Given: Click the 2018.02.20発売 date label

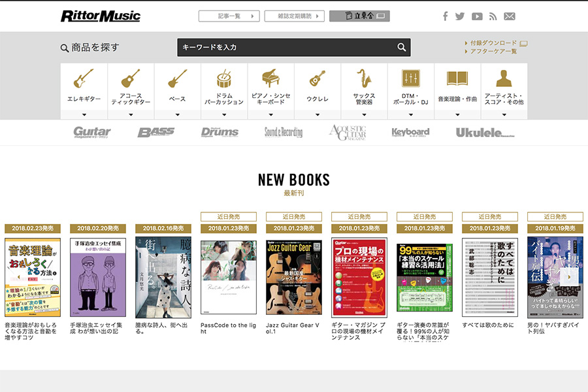Looking at the screenshot, I should [x=98, y=228].
